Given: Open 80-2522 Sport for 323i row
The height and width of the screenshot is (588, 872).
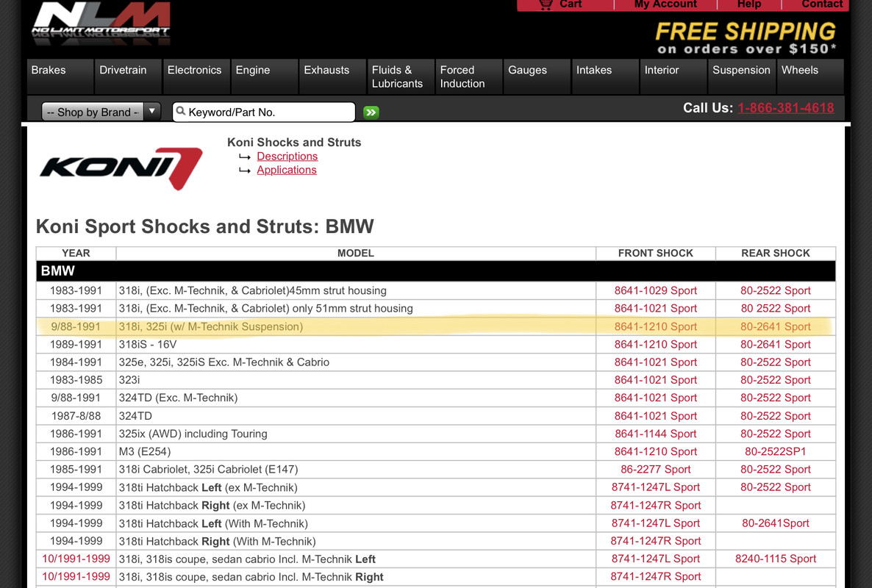Looking at the screenshot, I should click(x=775, y=380).
